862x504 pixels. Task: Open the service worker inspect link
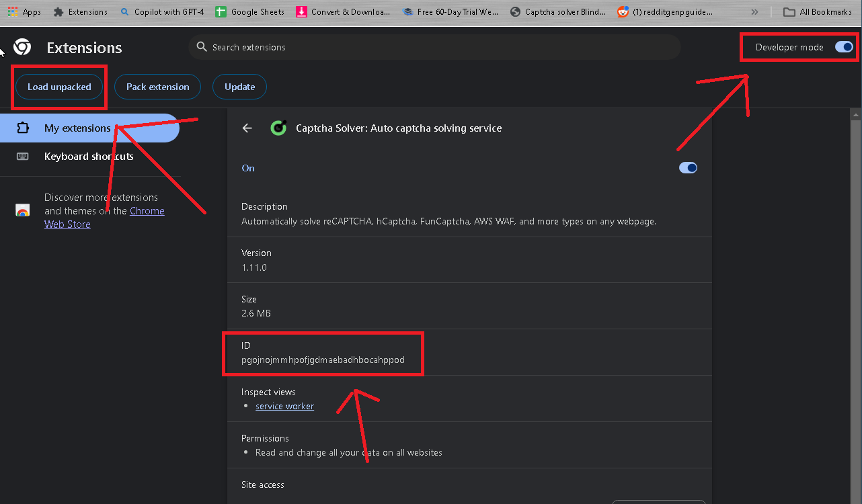[x=284, y=406]
